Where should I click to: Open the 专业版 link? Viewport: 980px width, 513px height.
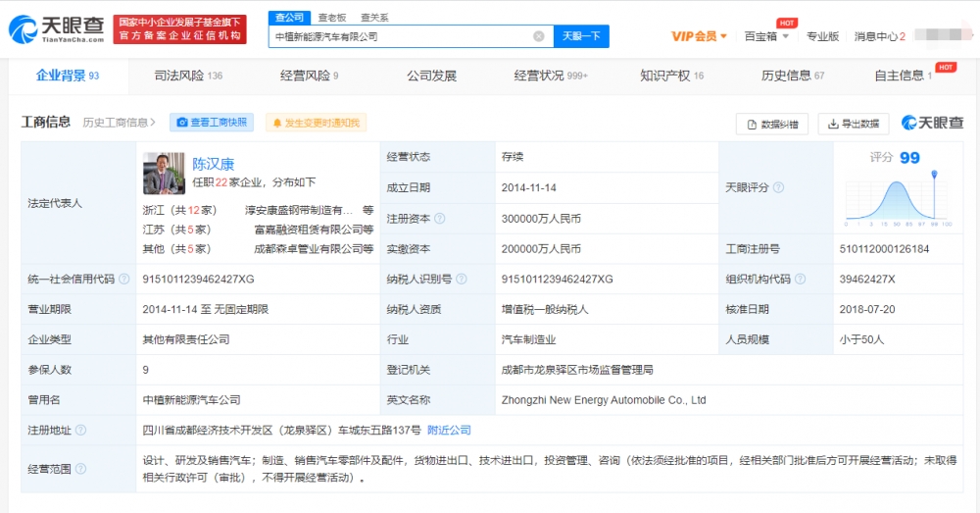(x=822, y=36)
